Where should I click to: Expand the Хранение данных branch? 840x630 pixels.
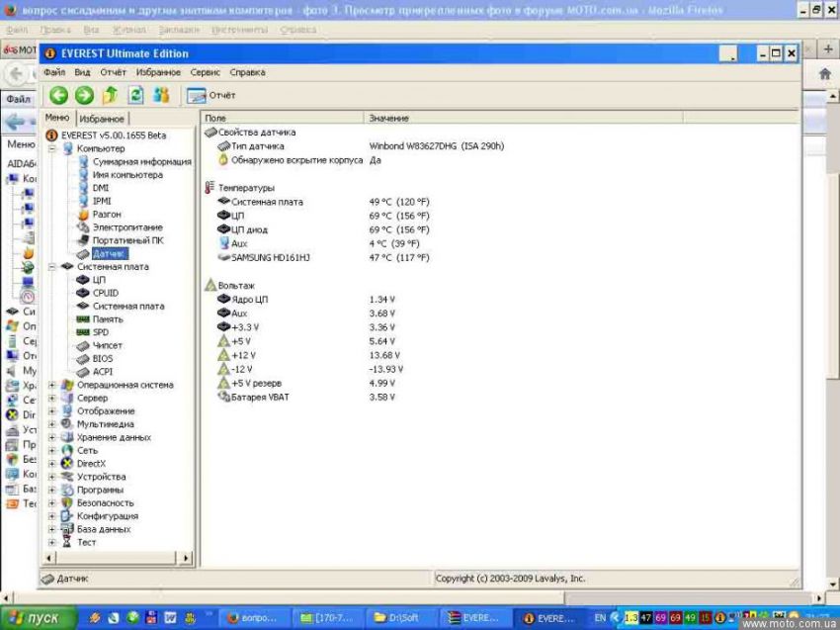52,437
